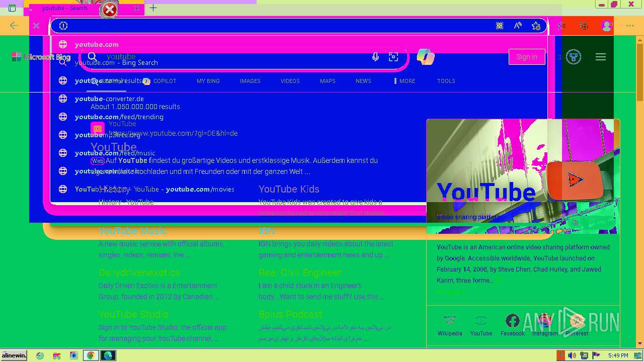
Task: Open the Microsoft Bing logo home link
Action: point(41,57)
